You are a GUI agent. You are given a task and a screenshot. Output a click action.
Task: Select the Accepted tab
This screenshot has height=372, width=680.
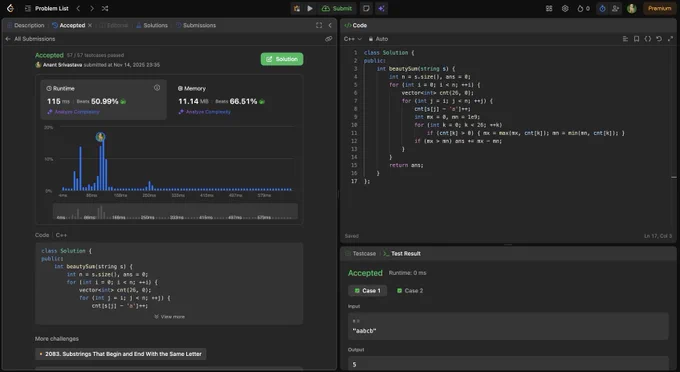click(69, 25)
